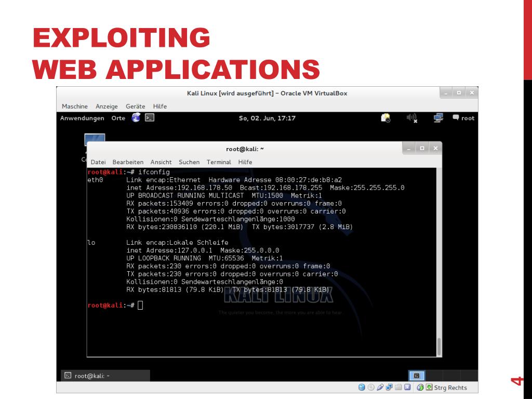The height and width of the screenshot is (399, 532).
Task: Open the root user chat bubble icon
Action: [x=456, y=117]
